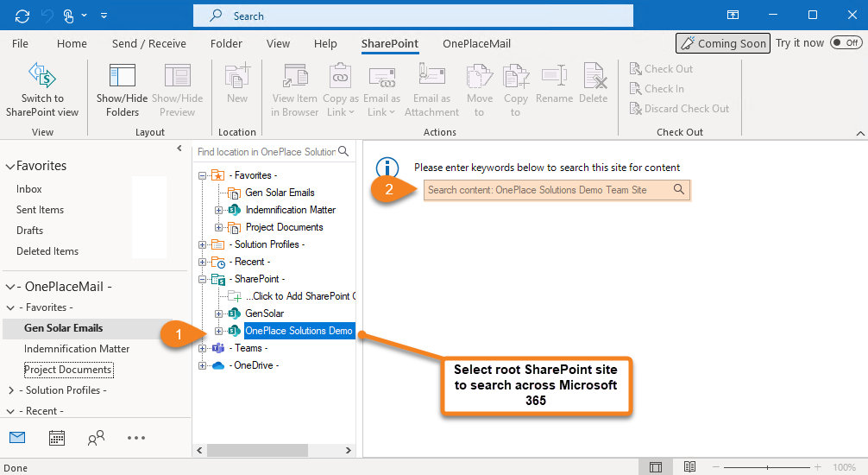
Task: Open the Inbox folder
Action: [28, 189]
